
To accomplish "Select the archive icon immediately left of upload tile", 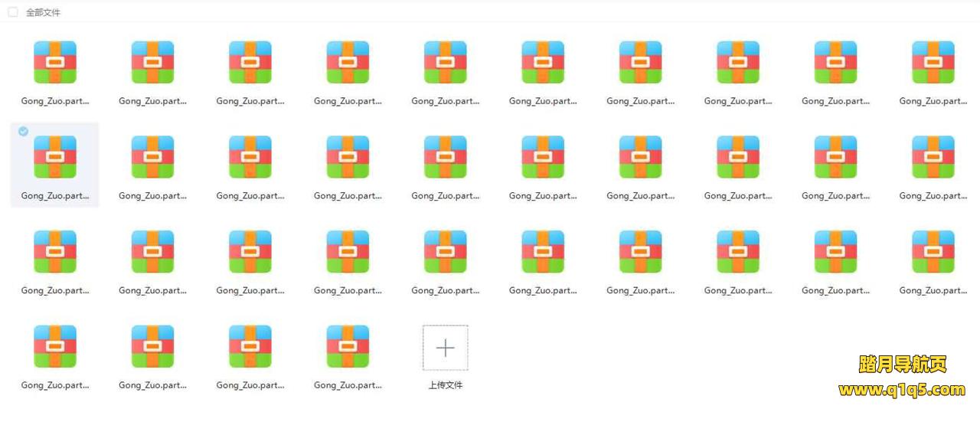I will tap(348, 347).
